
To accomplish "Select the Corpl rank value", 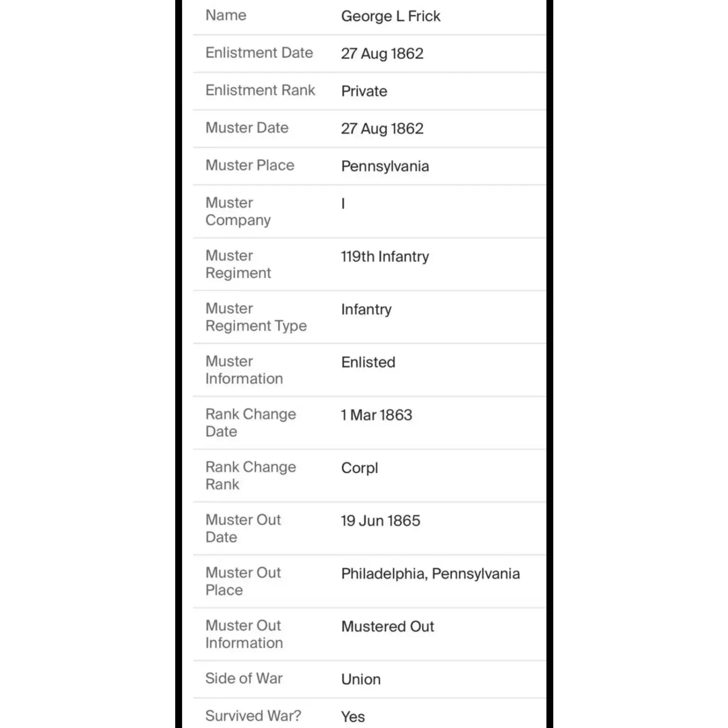I will point(359,468).
